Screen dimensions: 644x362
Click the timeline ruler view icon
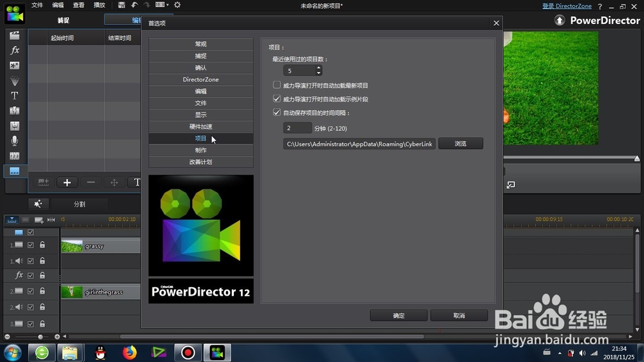click(12, 220)
